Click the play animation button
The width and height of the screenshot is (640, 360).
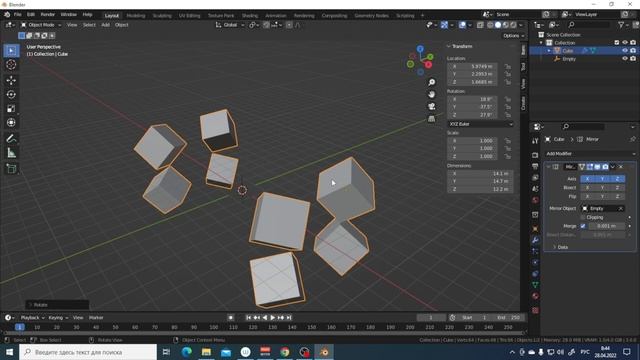(x=272, y=318)
